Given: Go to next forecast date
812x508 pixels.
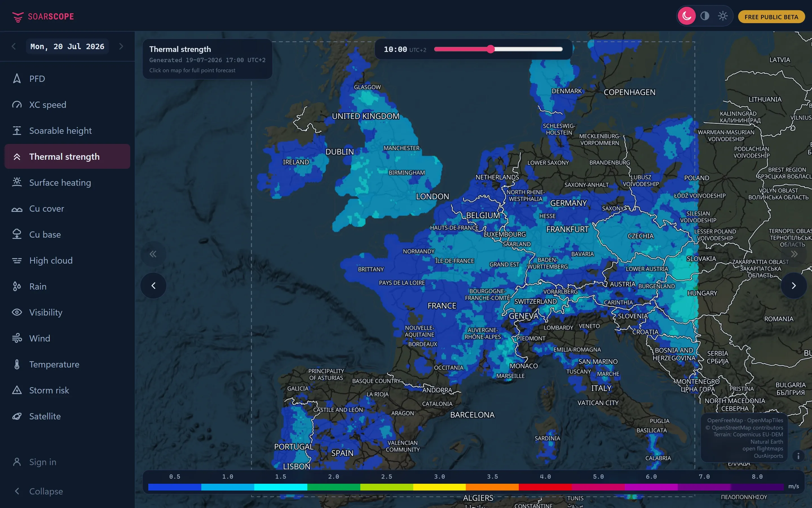Looking at the screenshot, I should (x=121, y=46).
